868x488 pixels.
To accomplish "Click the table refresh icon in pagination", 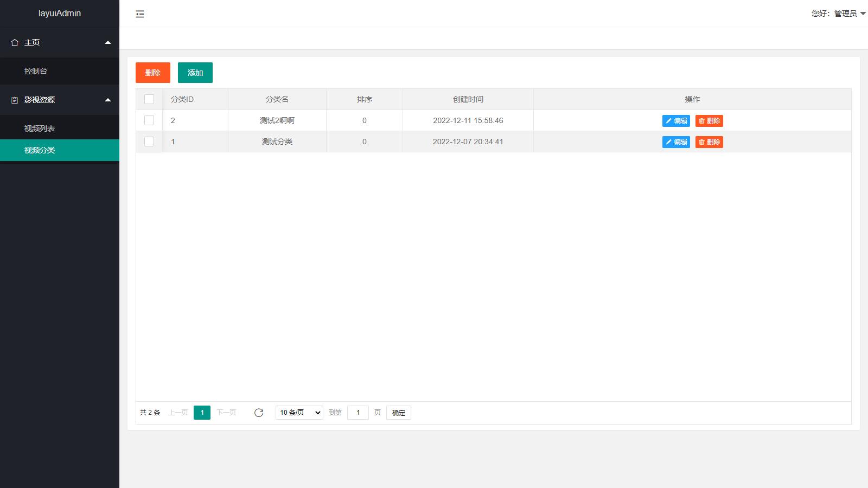I will pyautogui.click(x=259, y=413).
